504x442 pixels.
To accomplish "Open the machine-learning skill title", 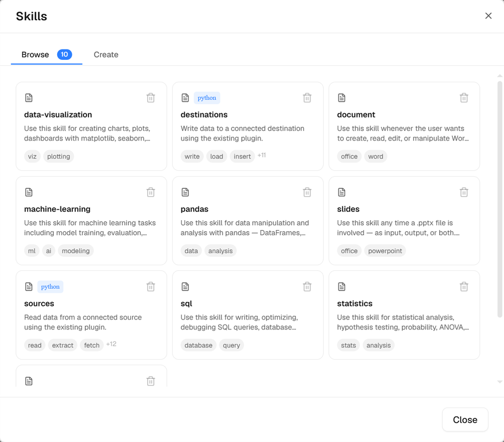I will click(57, 209).
